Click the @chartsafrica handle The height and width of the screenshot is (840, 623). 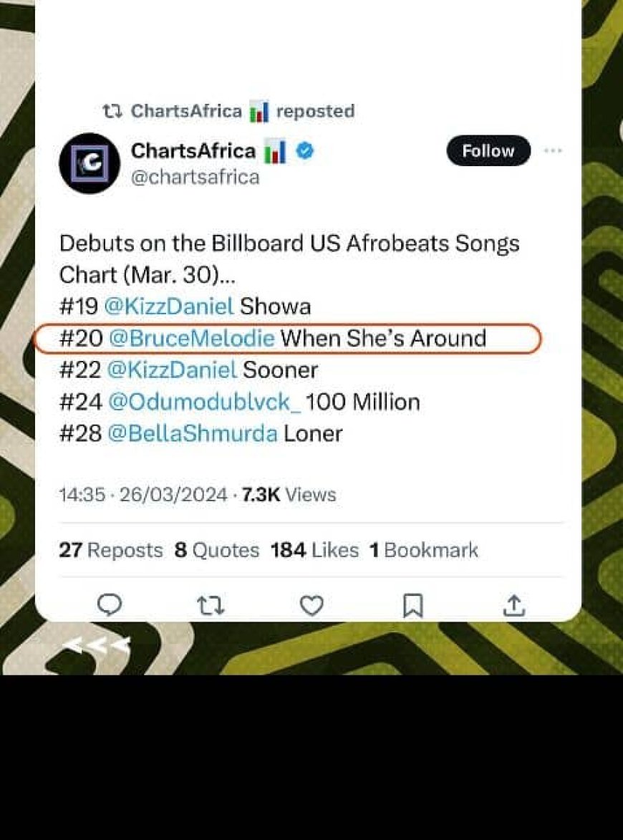(195, 176)
